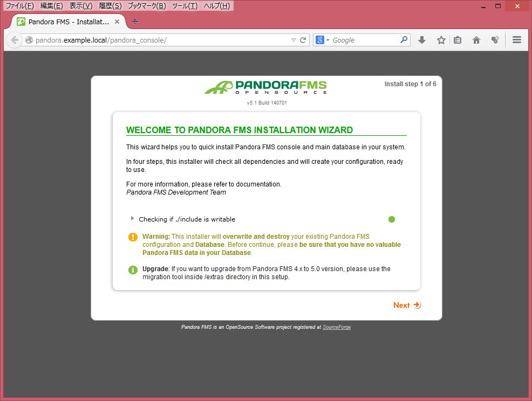Click the 'For more information' documentation line
The width and height of the screenshot is (532, 401).
[x=204, y=184]
